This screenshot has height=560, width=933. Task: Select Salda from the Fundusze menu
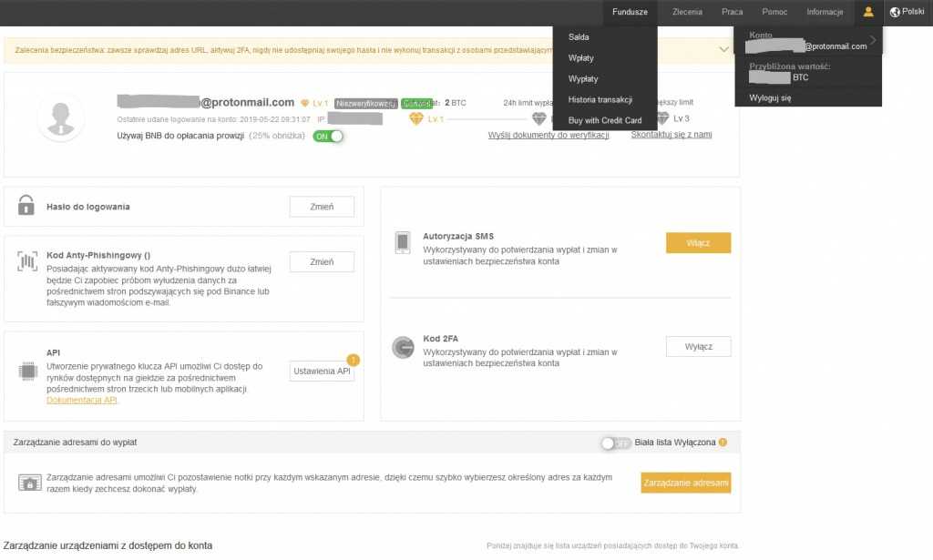point(579,37)
